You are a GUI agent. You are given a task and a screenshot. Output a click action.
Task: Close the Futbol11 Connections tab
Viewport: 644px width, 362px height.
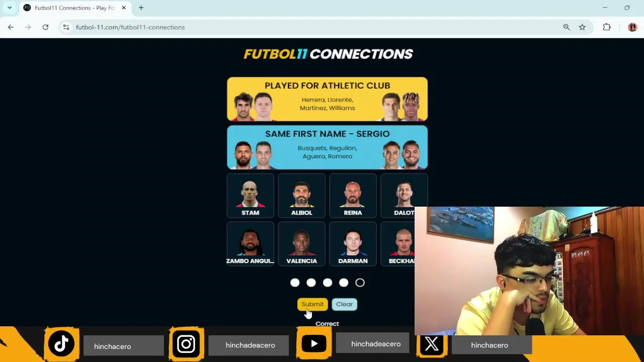point(123,8)
